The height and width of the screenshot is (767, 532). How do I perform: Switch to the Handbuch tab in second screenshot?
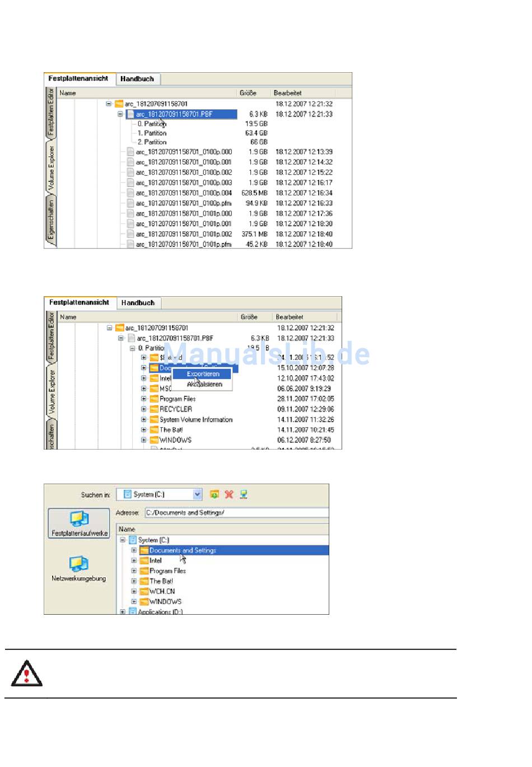coord(138,303)
